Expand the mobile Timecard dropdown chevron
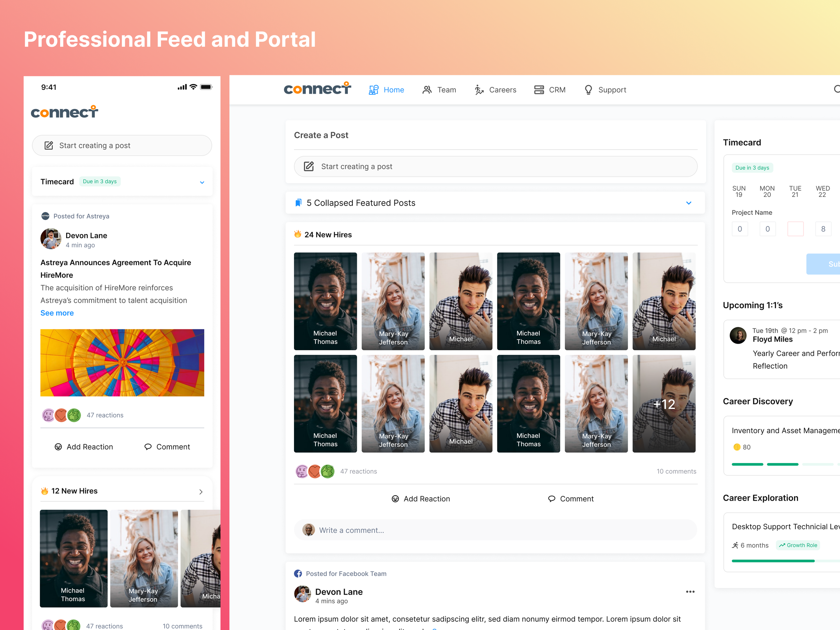The image size is (840, 630). coord(202,182)
